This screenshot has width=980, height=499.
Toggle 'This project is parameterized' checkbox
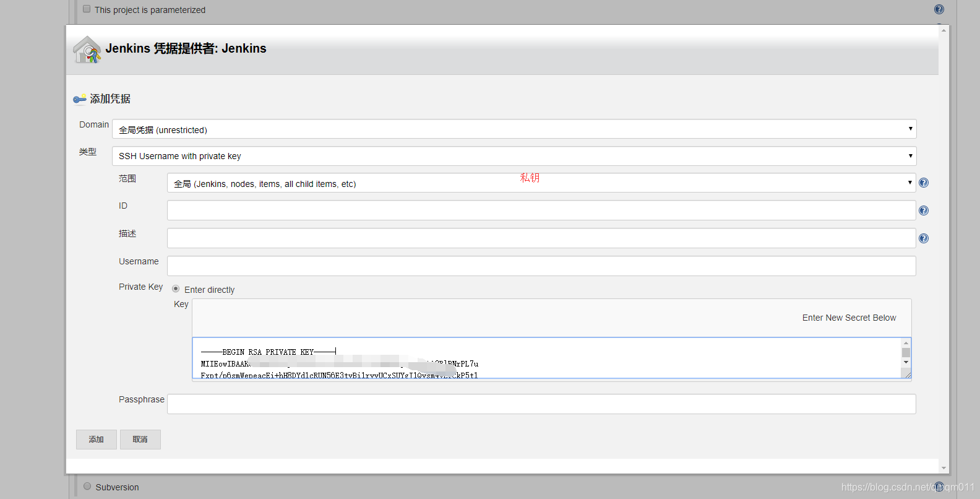87,9
